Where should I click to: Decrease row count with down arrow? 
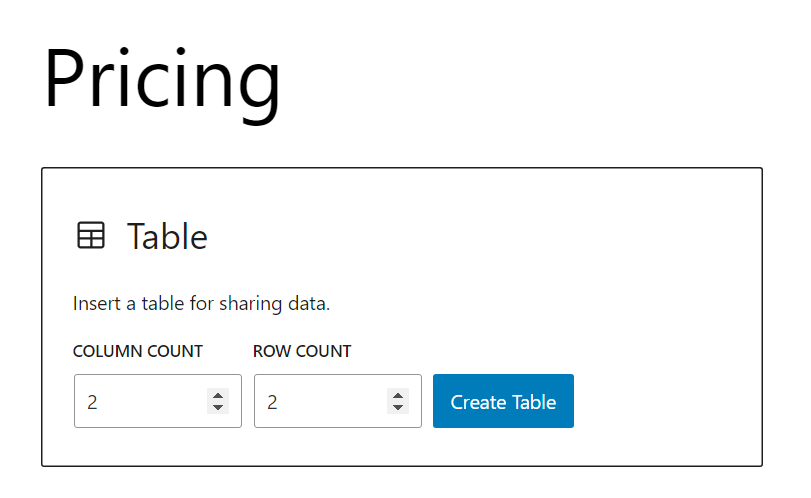coord(398,407)
